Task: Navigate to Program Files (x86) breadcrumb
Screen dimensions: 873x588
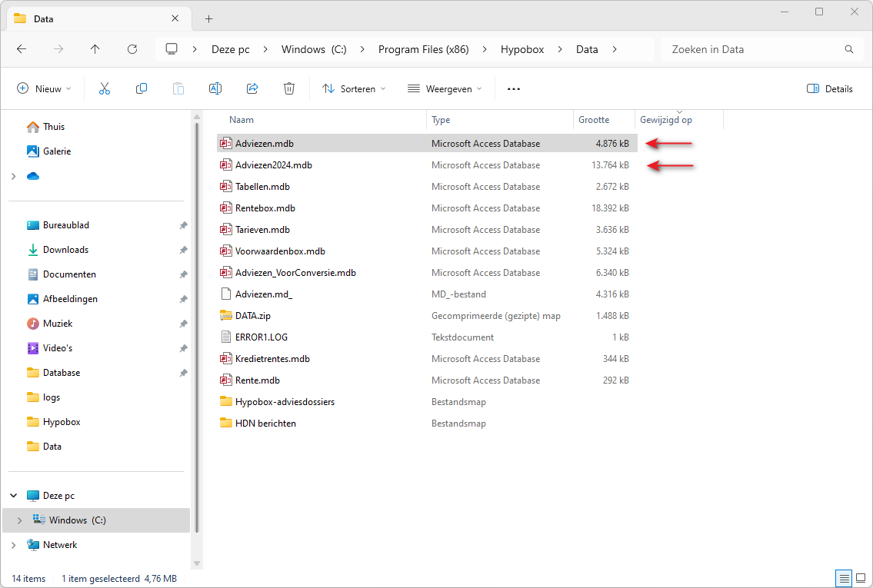Action: point(424,49)
